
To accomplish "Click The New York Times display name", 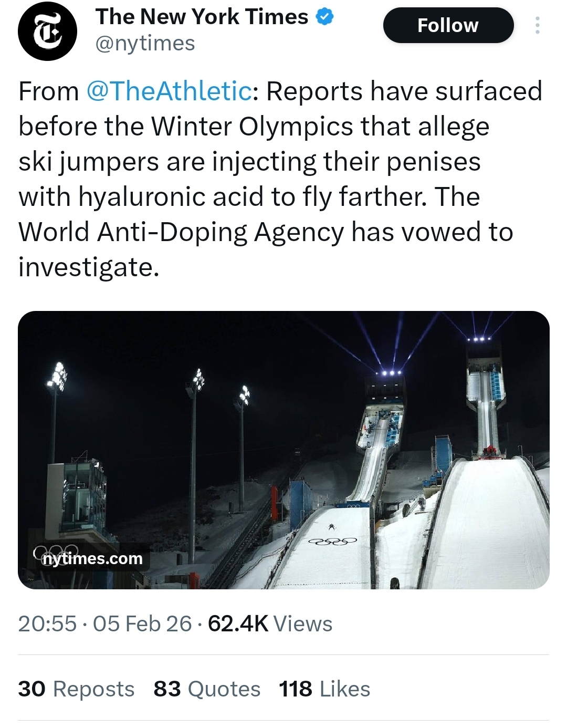I will (x=202, y=17).
